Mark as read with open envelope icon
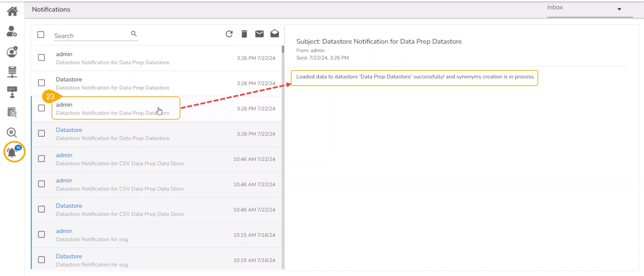This screenshot has height=276, width=644. (x=275, y=33)
